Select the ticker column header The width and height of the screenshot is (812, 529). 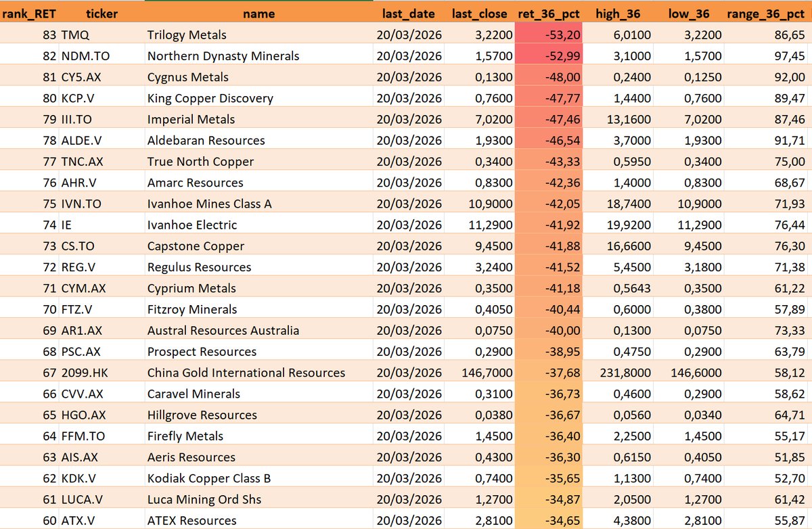point(101,13)
